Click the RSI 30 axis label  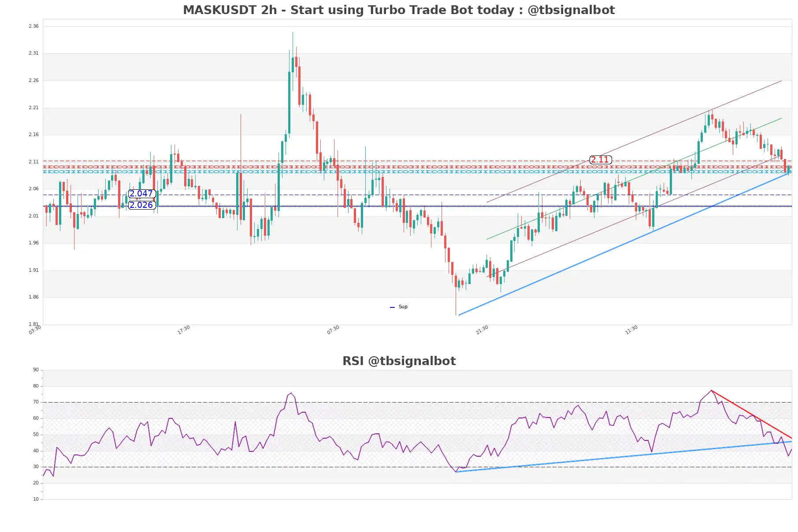[x=36, y=467]
